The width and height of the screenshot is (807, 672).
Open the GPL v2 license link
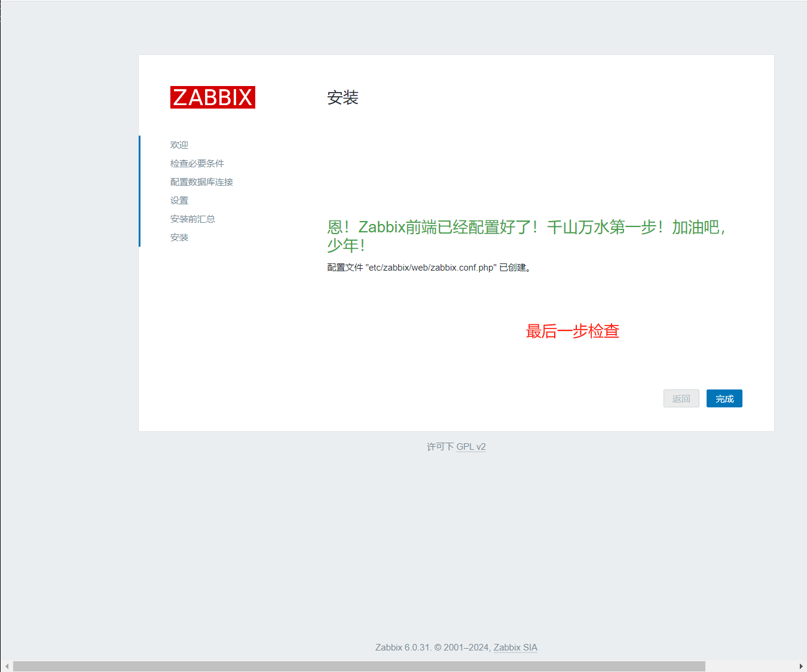pos(471,447)
